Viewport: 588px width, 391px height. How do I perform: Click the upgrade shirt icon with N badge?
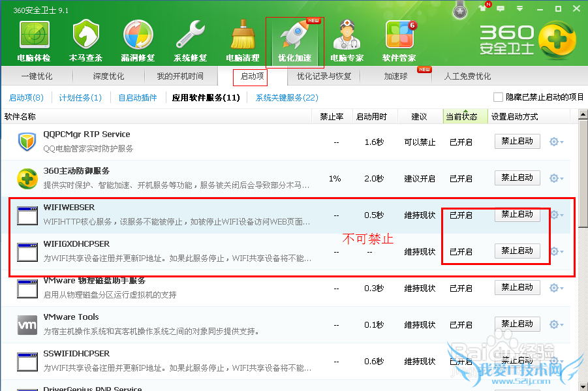pos(484,7)
